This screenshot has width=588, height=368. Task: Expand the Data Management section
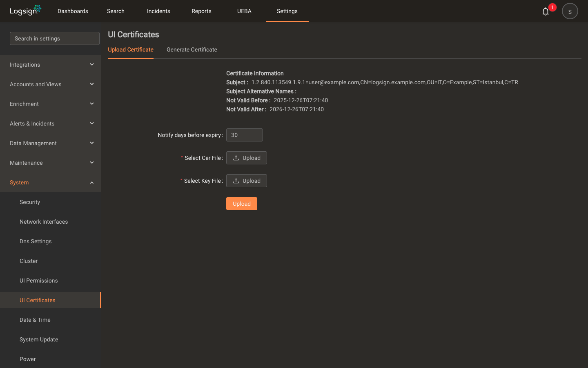51,143
